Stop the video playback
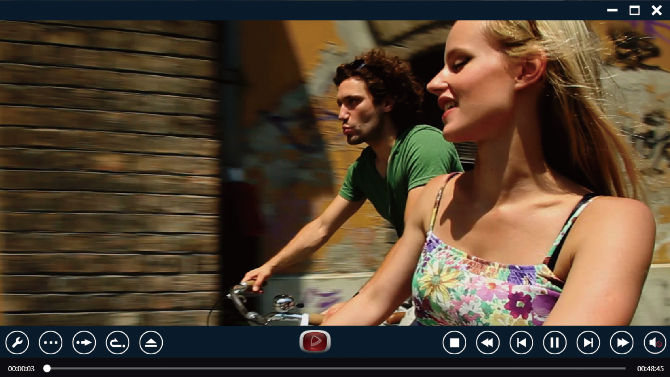 click(x=454, y=343)
